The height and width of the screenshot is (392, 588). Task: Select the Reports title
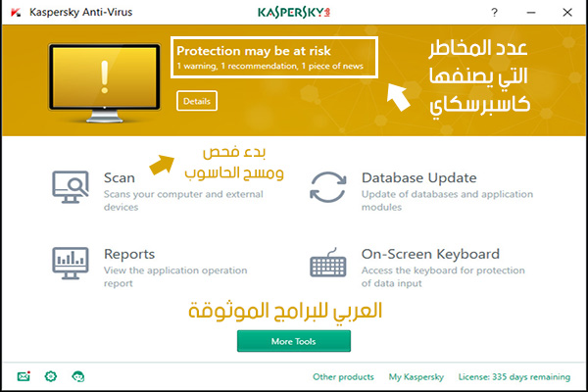(x=129, y=255)
